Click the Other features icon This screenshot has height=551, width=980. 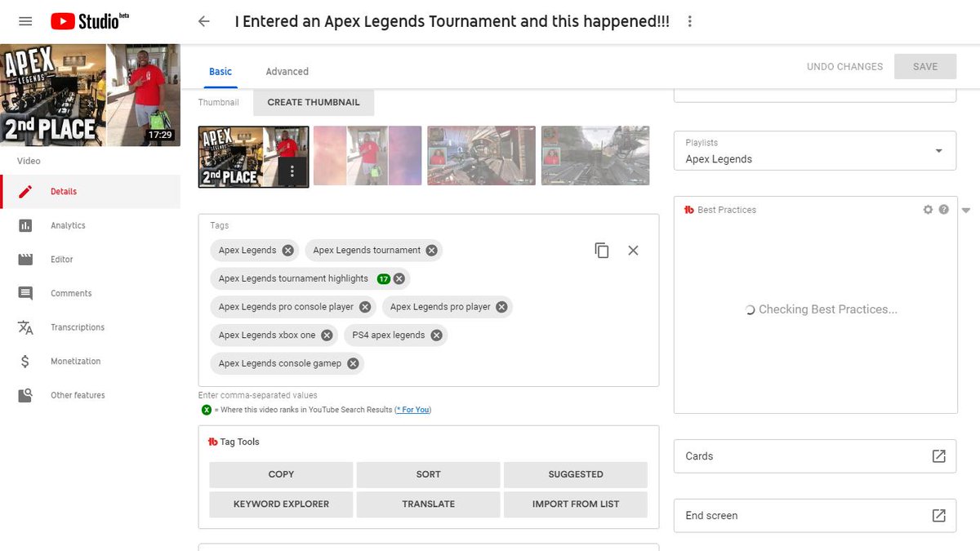pos(25,395)
